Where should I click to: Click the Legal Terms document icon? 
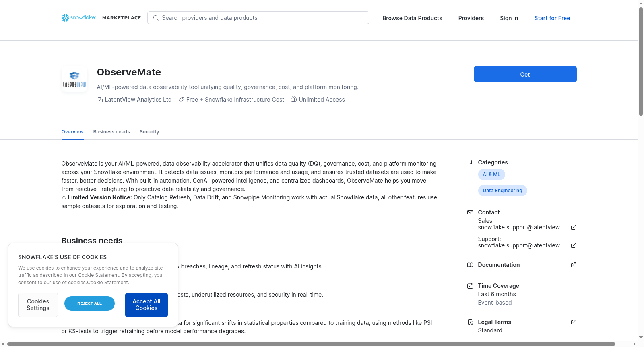point(470,322)
